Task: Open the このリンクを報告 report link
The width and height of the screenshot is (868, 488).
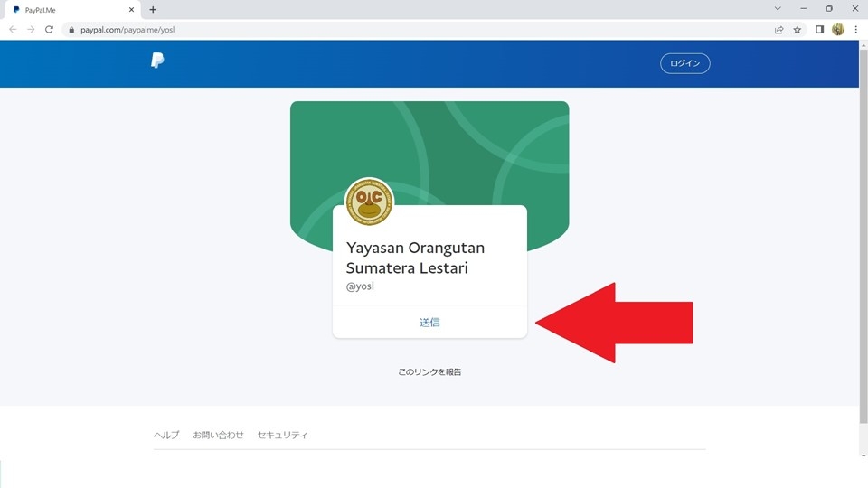Action: (429, 371)
